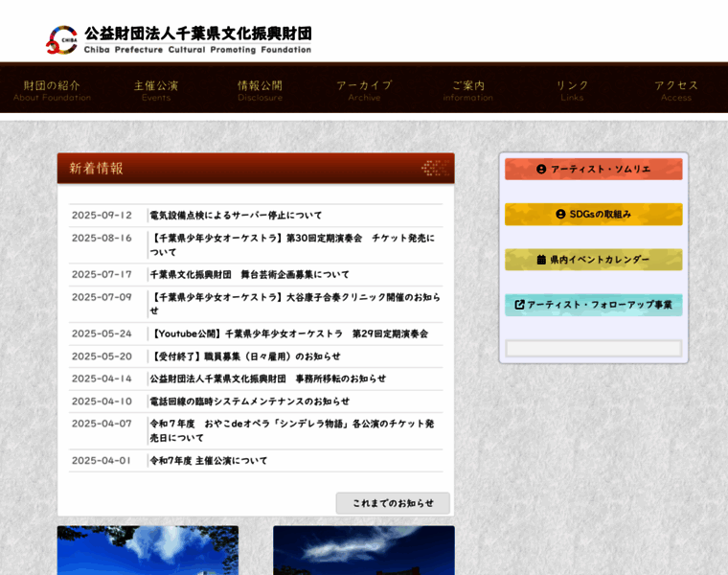
Task: Go to アーカイブ Archive menu
Action: 364,90
